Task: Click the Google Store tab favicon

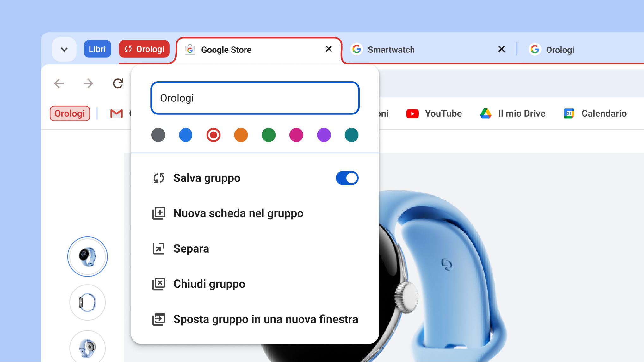Action: (190, 49)
